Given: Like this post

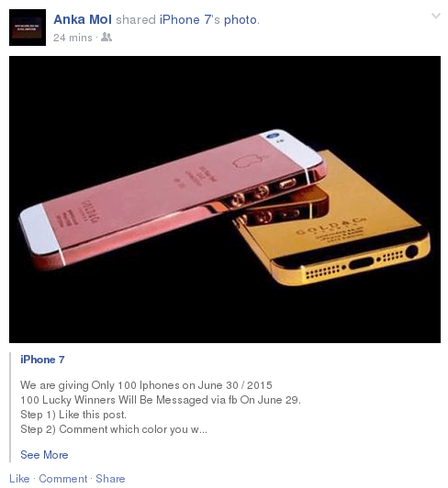Looking at the screenshot, I should pos(19,478).
